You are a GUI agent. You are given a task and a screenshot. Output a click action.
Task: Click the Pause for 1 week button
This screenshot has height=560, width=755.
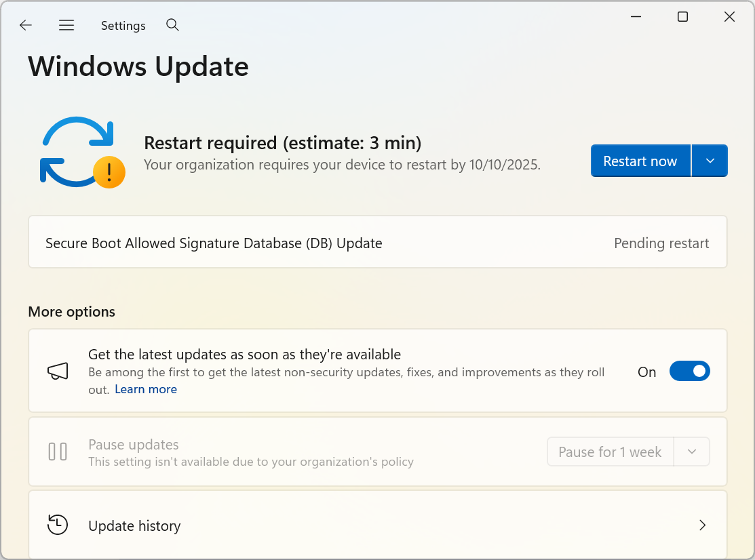pyautogui.click(x=610, y=452)
